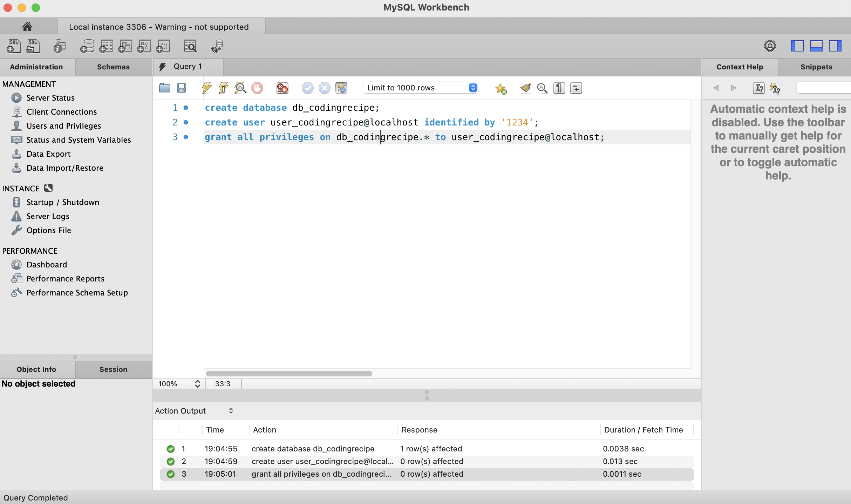Open Snippets tab
Screen dimensions: 851x504
[816, 67]
